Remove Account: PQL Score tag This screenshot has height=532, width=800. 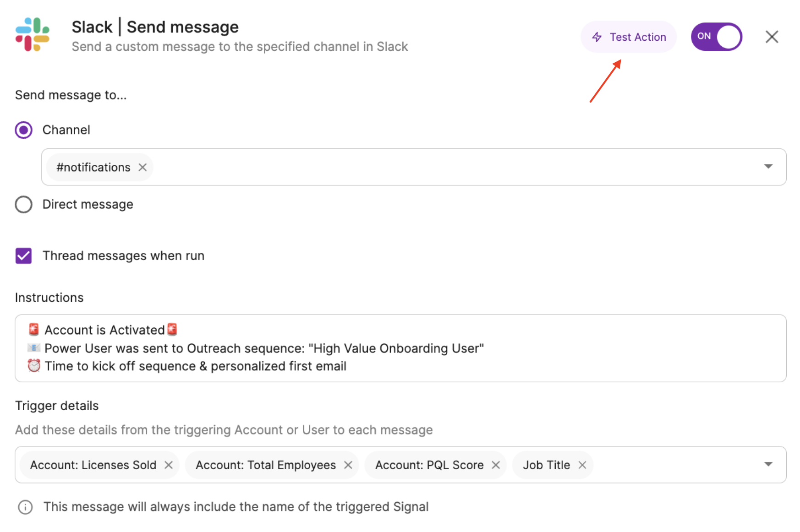(496, 465)
